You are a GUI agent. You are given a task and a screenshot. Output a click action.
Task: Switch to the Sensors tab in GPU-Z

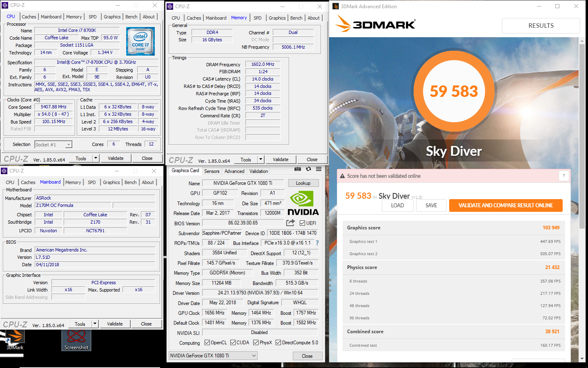tap(212, 171)
